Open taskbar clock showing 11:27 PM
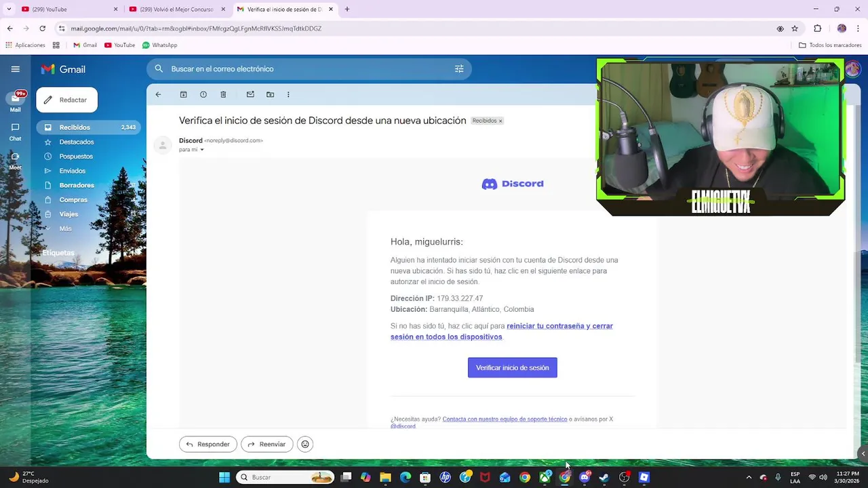868x488 pixels. (848, 477)
